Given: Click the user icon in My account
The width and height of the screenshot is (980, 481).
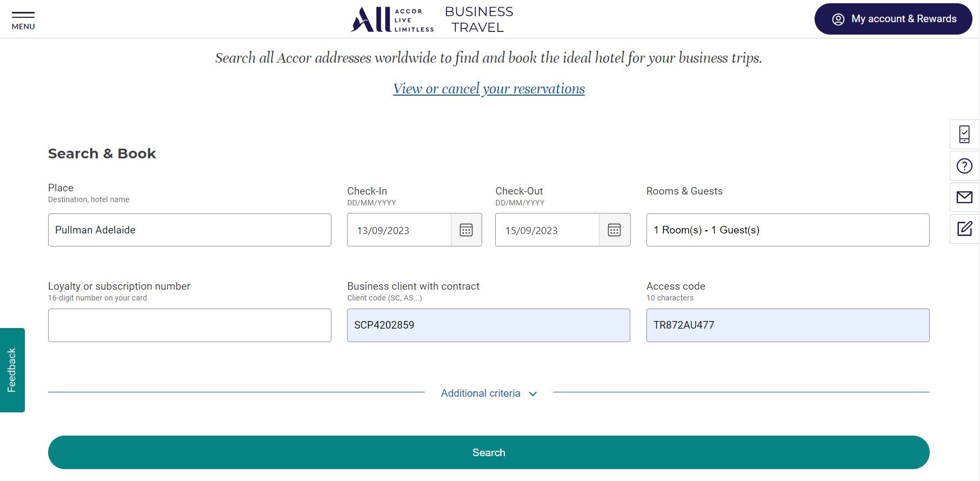Looking at the screenshot, I should pyautogui.click(x=838, y=19).
